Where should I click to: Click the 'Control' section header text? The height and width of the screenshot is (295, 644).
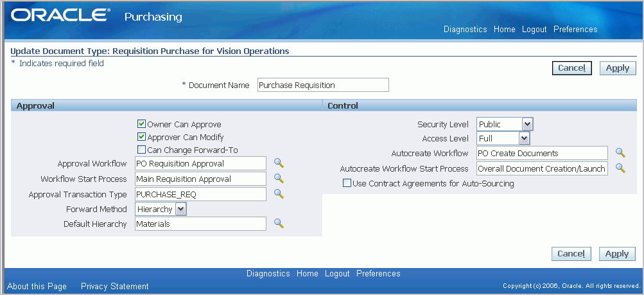pyautogui.click(x=342, y=105)
